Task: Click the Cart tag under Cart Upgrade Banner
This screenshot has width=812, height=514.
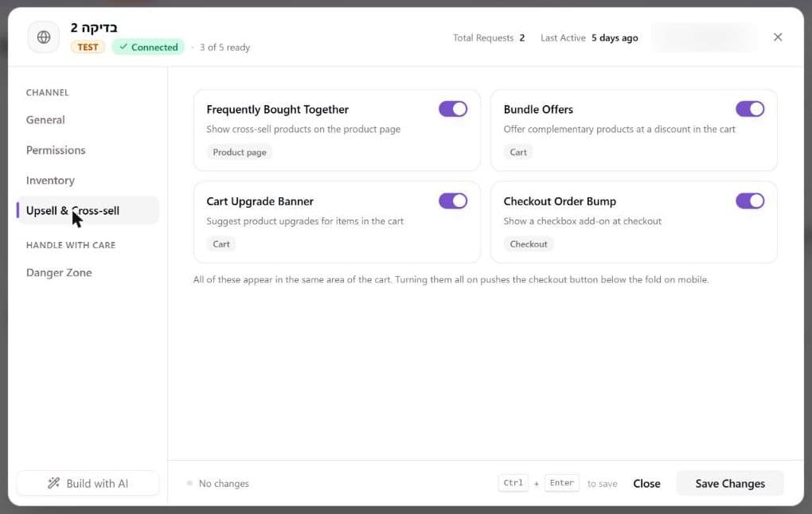Action: [x=221, y=243]
